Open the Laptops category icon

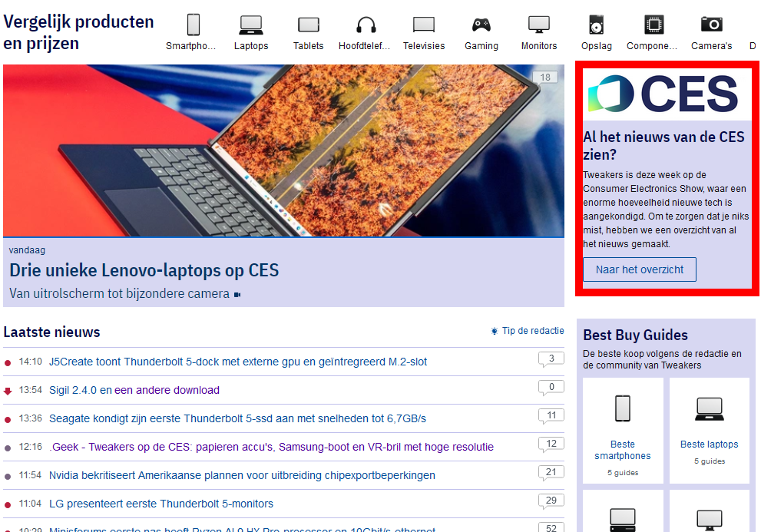coord(251,25)
